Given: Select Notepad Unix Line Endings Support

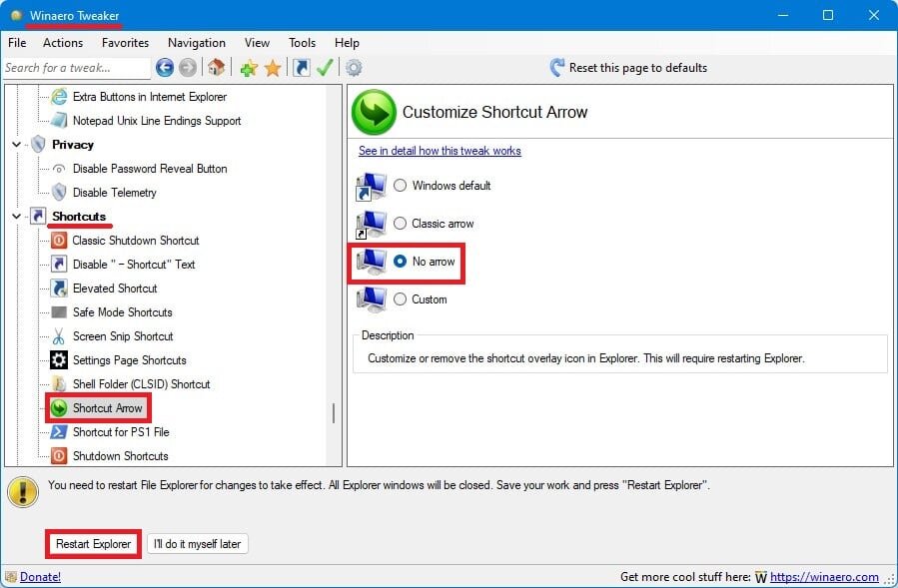Looking at the screenshot, I should coord(157,121).
